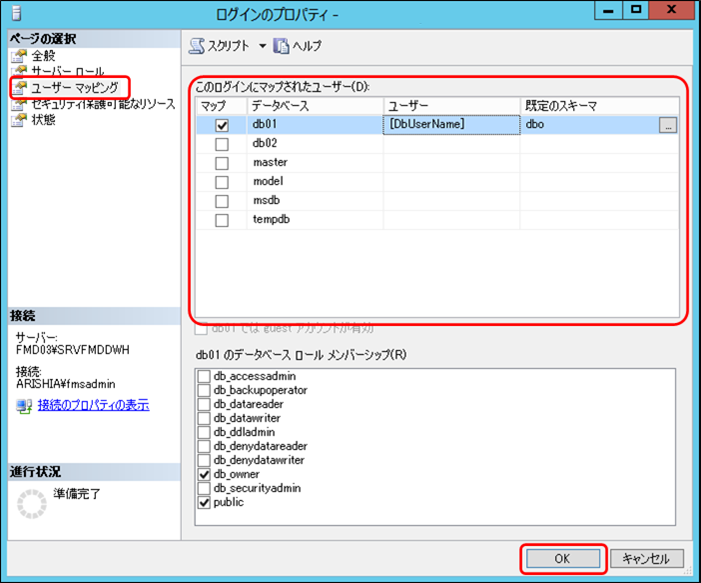Select the 状態 page icon

pos(17,120)
